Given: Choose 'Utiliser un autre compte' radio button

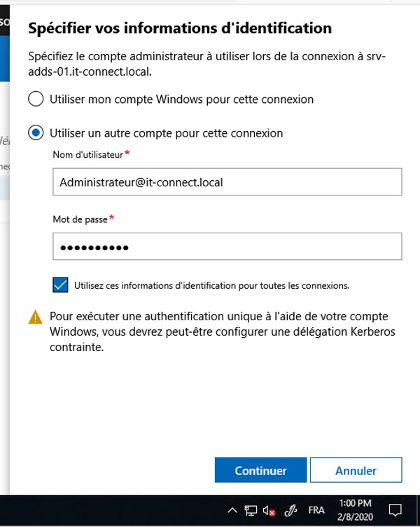Looking at the screenshot, I should (x=36, y=132).
